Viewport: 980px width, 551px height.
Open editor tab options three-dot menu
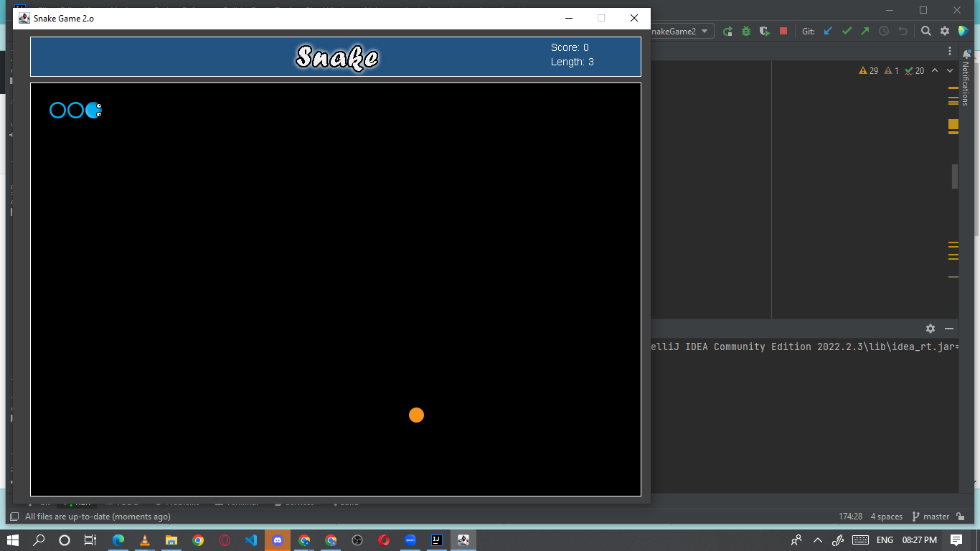[950, 52]
